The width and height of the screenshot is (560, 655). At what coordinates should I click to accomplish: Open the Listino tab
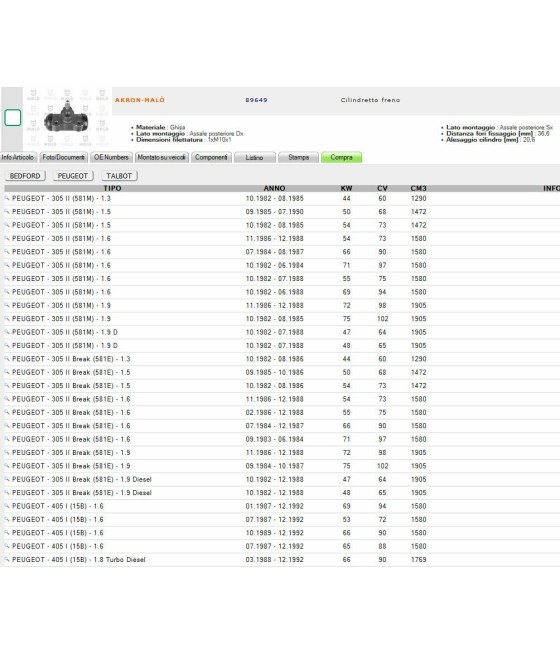click(255, 157)
